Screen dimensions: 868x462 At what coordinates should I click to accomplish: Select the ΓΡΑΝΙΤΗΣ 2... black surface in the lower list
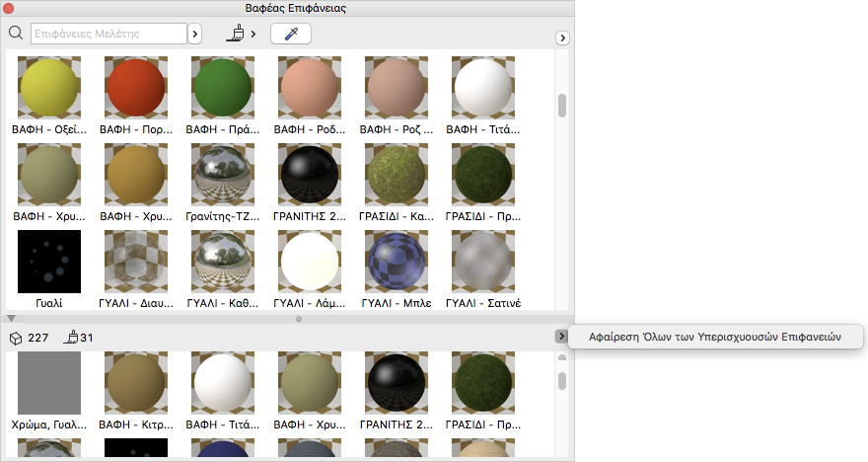[397, 383]
